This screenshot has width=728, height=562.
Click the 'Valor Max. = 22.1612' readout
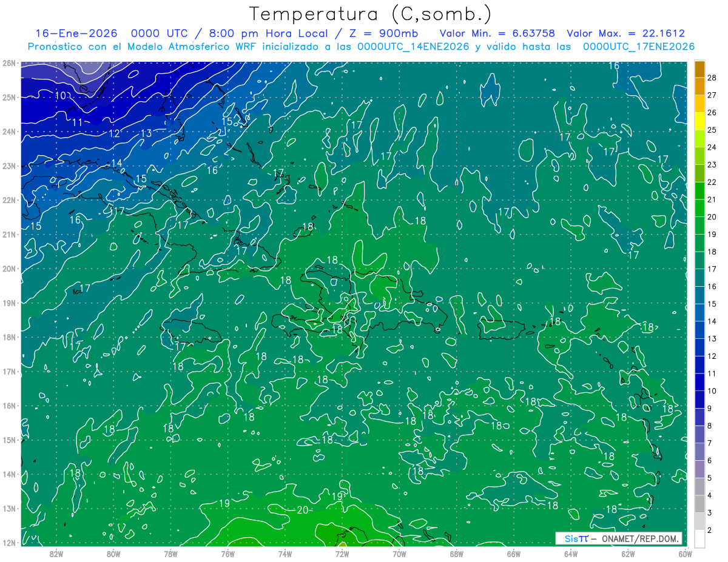tap(625, 33)
